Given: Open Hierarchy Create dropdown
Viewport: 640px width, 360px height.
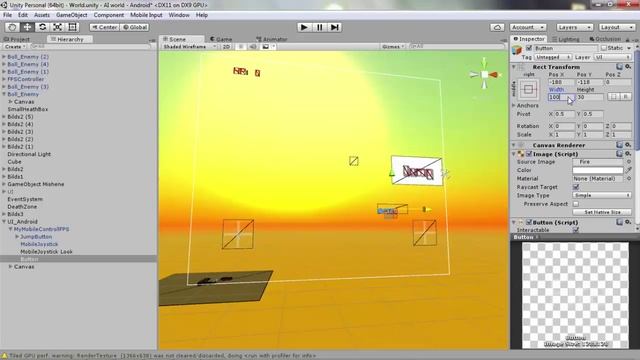Looking at the screenshot, I should pyautogui.click(x=15, y=47).
